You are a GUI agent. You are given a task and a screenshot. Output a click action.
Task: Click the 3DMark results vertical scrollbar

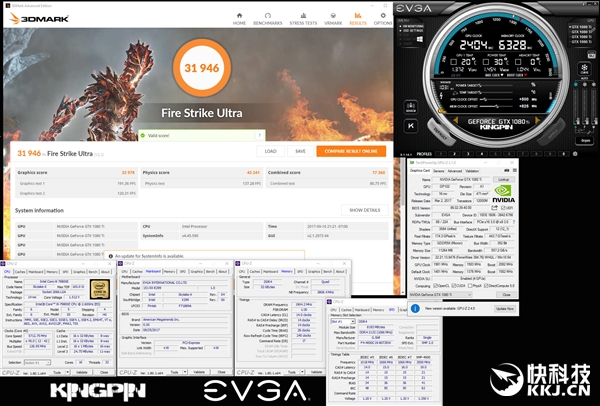(x=403, y=226)
